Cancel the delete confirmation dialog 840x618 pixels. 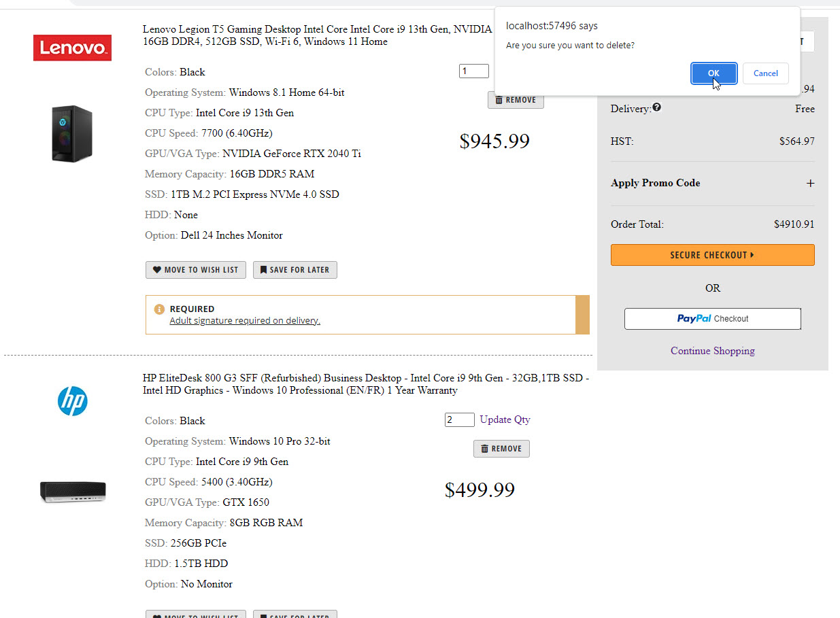(x=765, y=73)
